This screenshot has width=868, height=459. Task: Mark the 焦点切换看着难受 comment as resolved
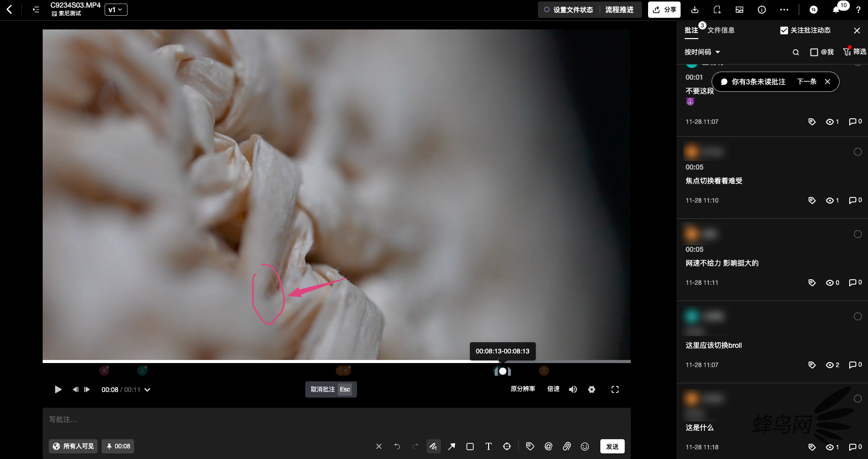coord(857,152)
